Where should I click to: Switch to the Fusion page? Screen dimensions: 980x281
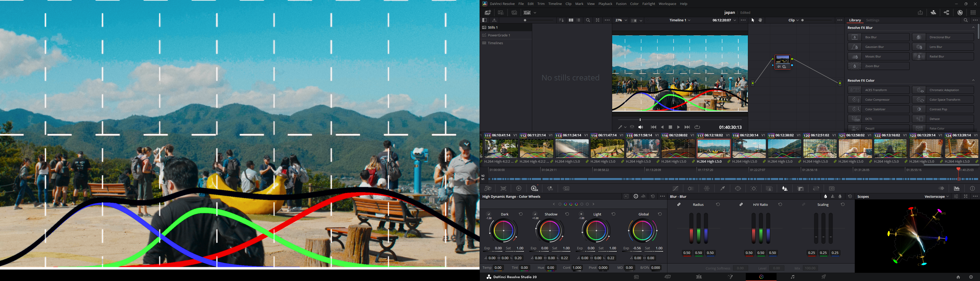pos(730,277)
